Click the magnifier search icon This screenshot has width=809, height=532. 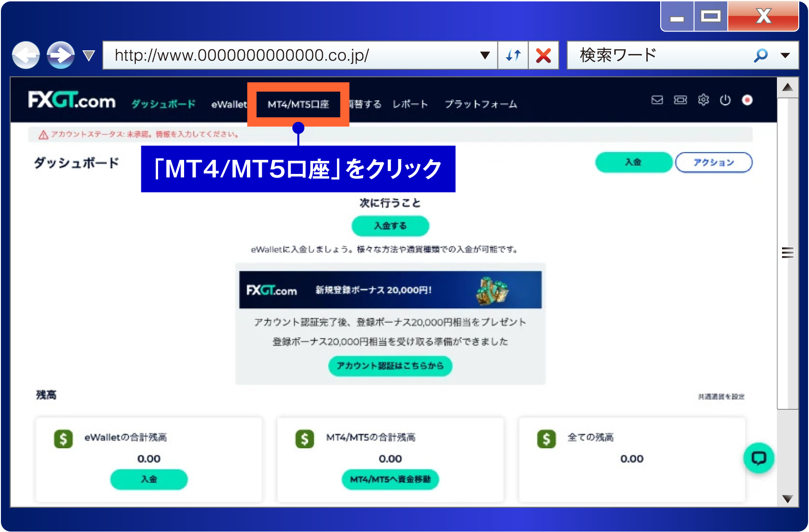pyautogui.click(x=761, y=55)
